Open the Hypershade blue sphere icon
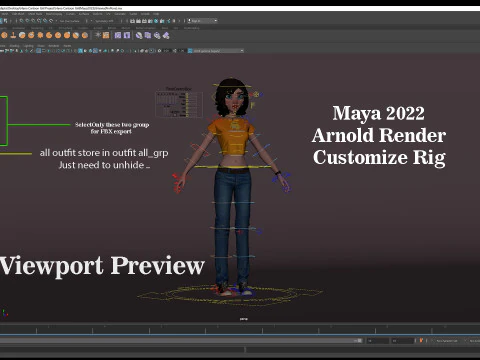480x360 pixels. 156,21
